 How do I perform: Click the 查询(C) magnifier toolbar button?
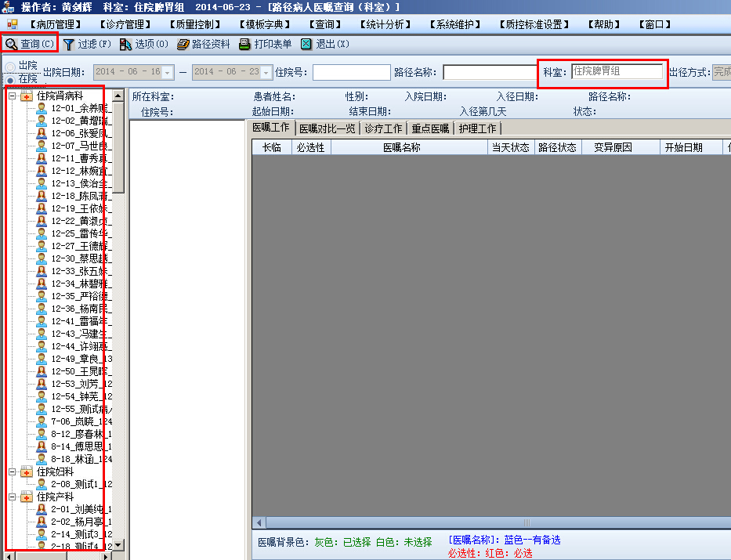coord(30,45)
